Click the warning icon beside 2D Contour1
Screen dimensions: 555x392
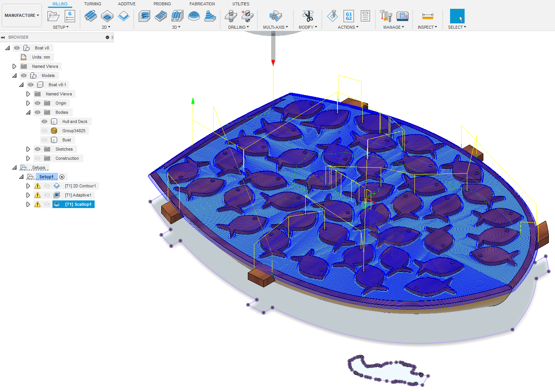38,186
